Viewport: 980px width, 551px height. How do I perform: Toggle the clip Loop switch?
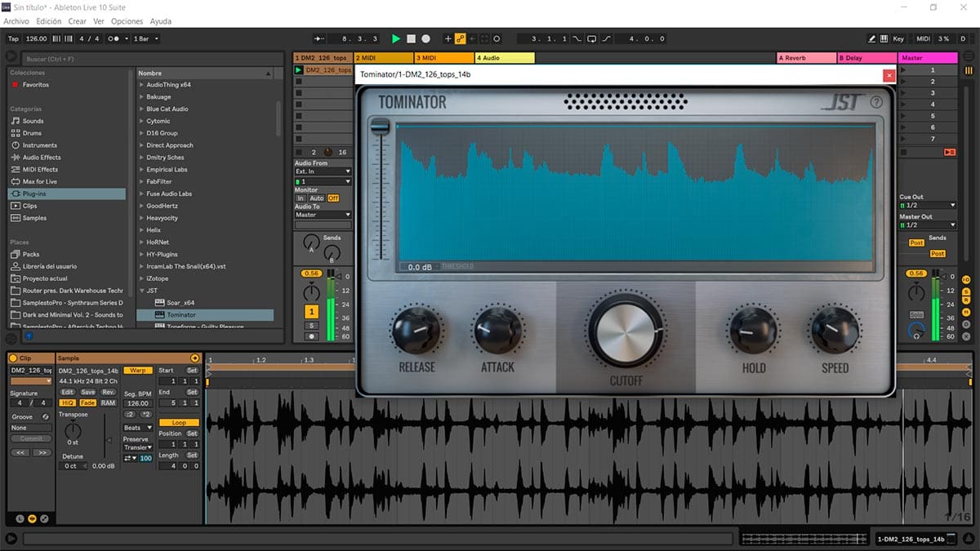(x=179, y=423)
